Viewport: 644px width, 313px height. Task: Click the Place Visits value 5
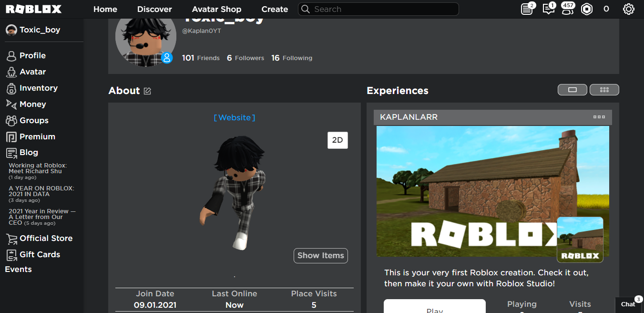(x=314, y=305)
